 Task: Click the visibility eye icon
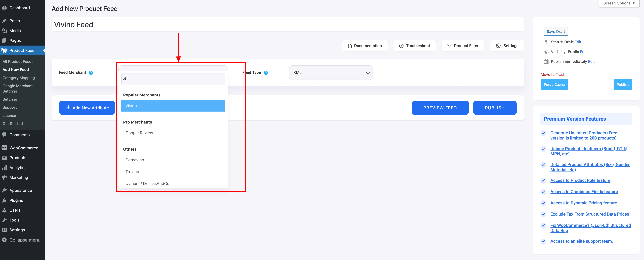[546, 52]
